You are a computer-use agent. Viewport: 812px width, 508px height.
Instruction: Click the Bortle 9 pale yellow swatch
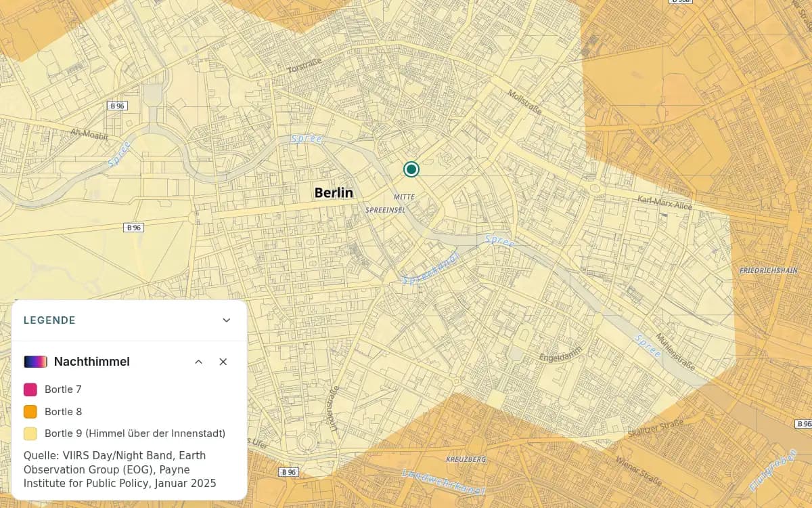coord(30,433)
